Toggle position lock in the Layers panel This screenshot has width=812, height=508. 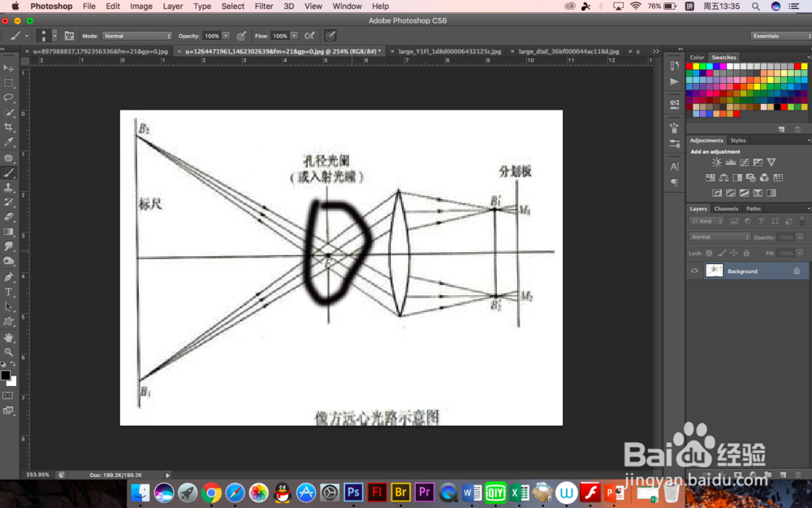click(733, 252)
